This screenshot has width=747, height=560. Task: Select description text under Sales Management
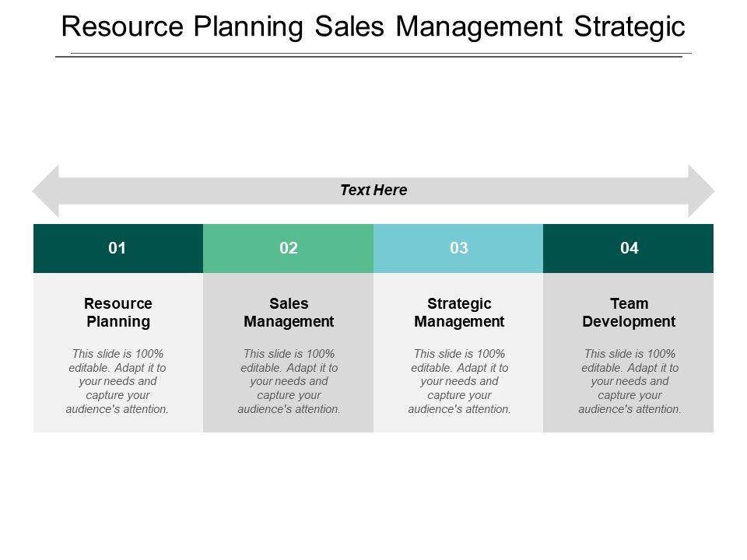pos(289,381)
